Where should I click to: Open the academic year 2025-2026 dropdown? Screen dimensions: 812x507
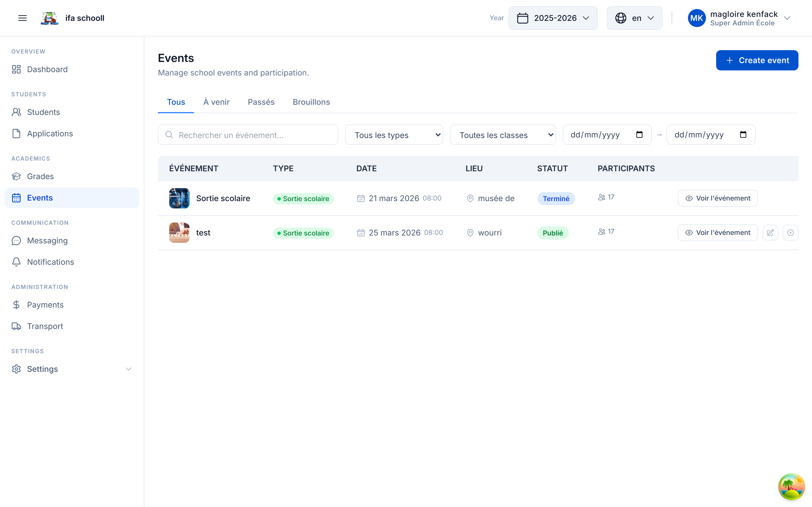[x=553, y=18]
